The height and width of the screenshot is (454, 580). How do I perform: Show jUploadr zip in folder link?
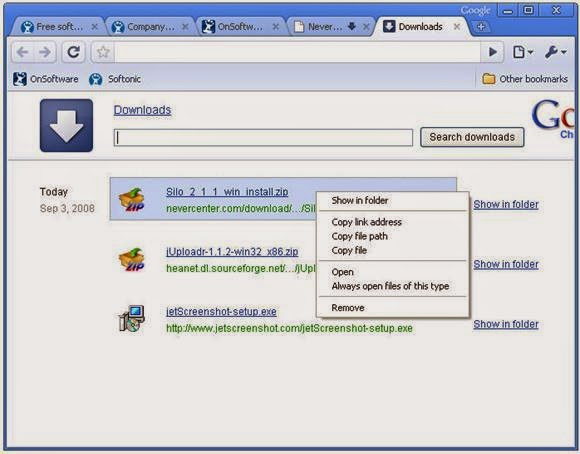pyautogui.click(x=506, y=264)
